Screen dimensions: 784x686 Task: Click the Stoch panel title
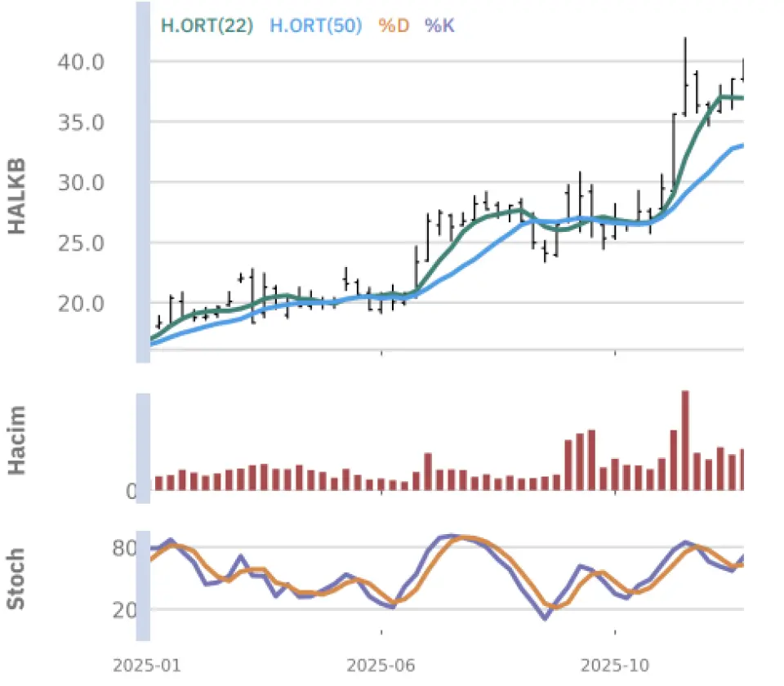[x=16, y=579]
